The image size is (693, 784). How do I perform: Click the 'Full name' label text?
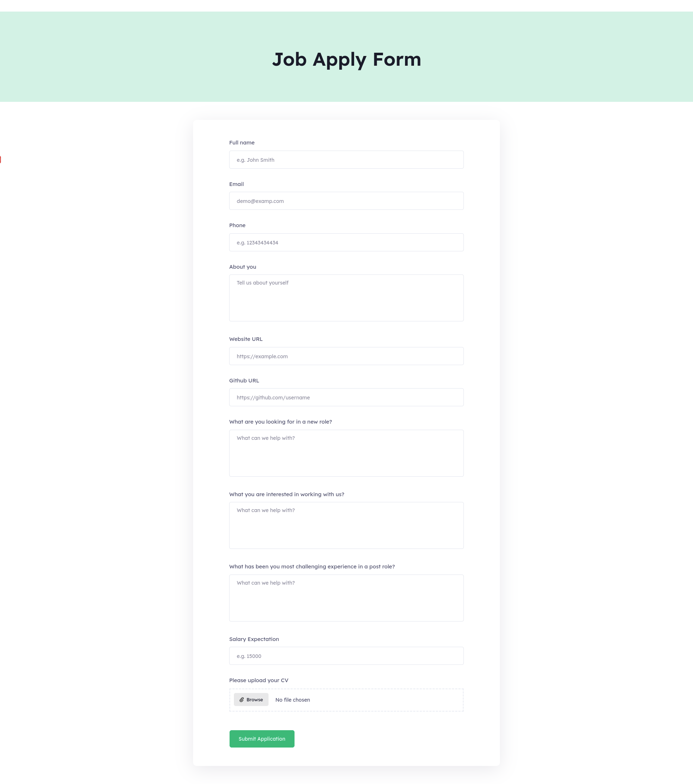click(x=242, y=143)
